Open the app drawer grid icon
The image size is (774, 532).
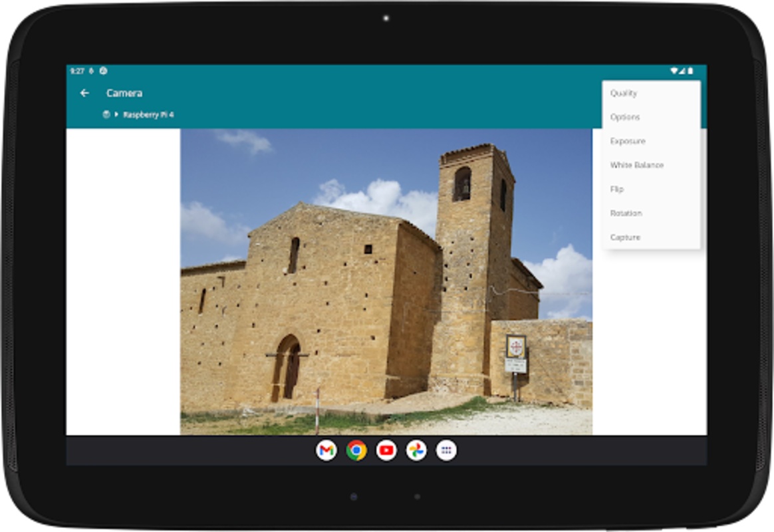click(x=446, y=451)
